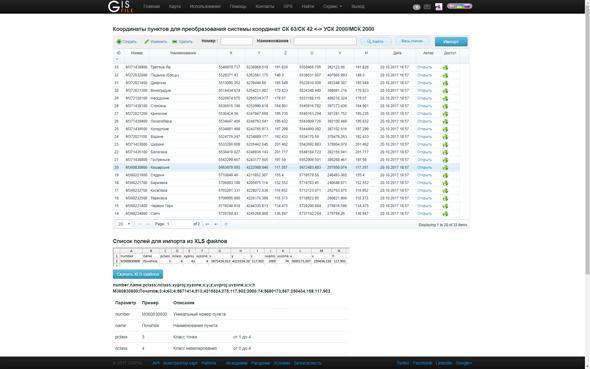Click the Открыть link in row 20

[x=424, y=168]
